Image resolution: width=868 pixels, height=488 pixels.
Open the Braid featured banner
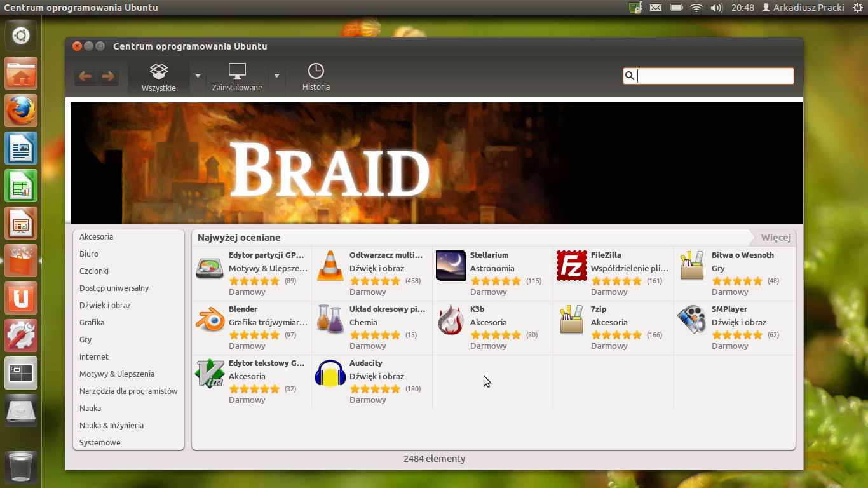[x=437, y=163]
